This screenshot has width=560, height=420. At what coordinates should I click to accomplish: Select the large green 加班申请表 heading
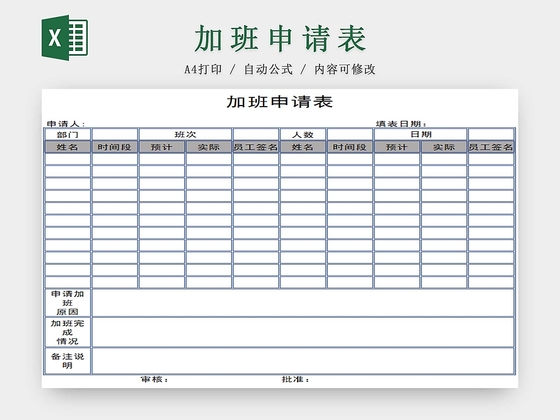[280, 39]
